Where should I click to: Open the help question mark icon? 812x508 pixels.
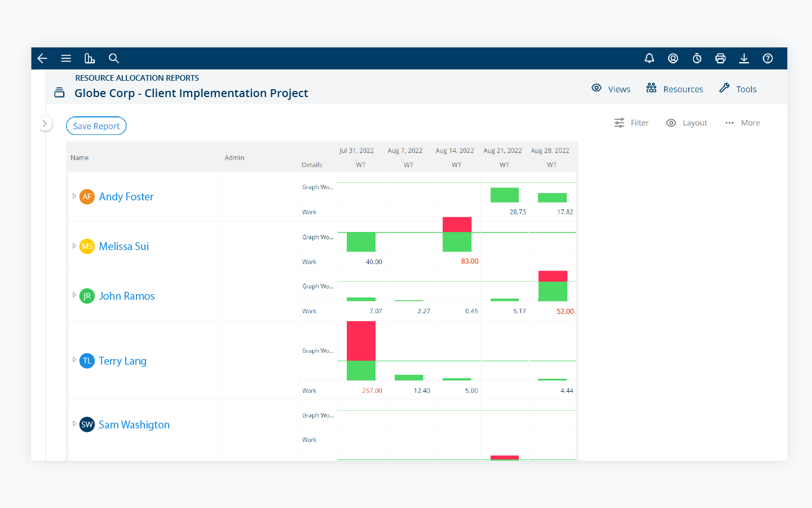click(767, 58)
